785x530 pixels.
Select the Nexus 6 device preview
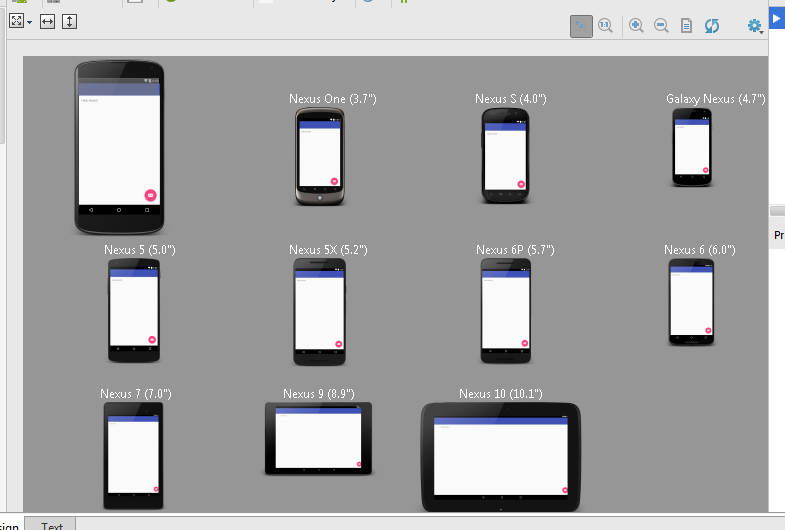click(x=691, y=302)
